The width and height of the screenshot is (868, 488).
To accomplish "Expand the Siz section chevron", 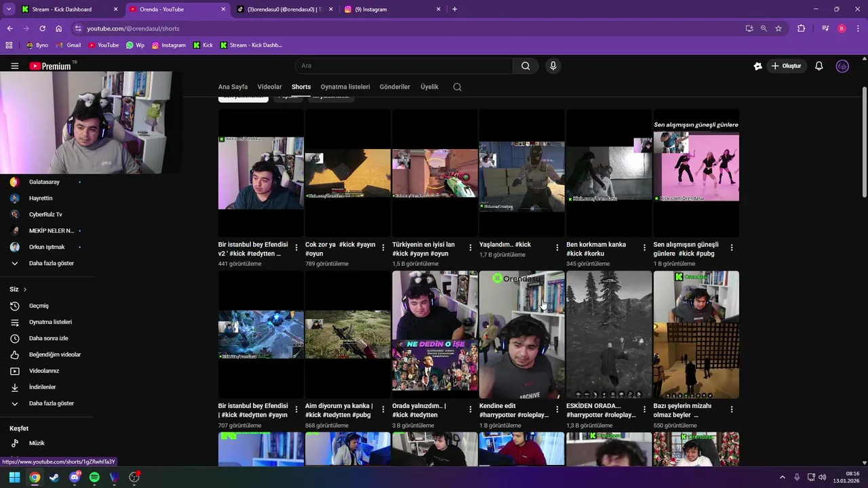I will [x=25, y=289].
